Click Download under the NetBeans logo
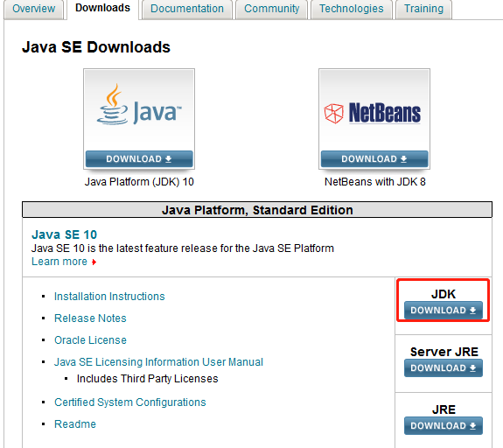 (374, 159)
